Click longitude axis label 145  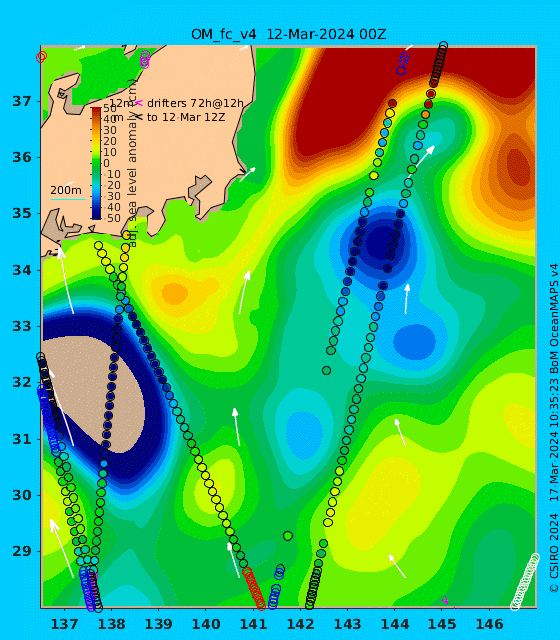point(442,624)
